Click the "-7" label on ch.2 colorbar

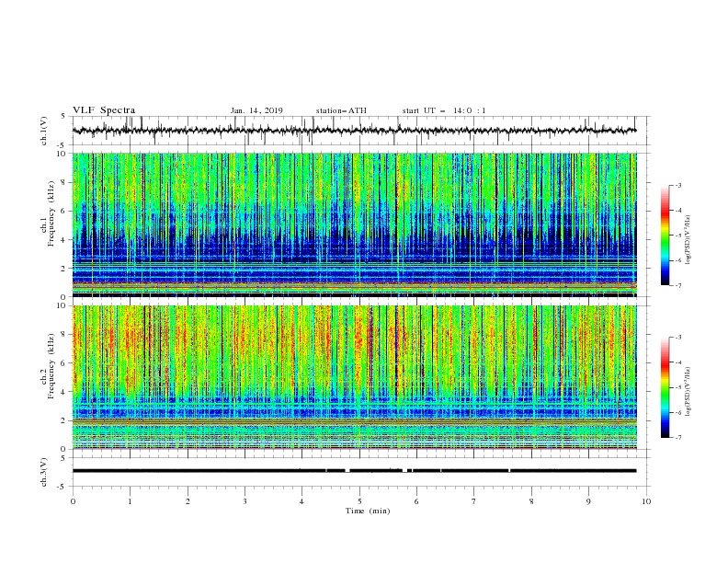(677, 438)
